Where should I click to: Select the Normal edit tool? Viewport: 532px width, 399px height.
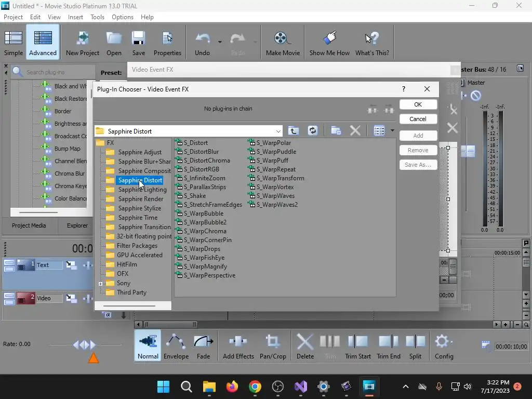(x=148, y=346)
